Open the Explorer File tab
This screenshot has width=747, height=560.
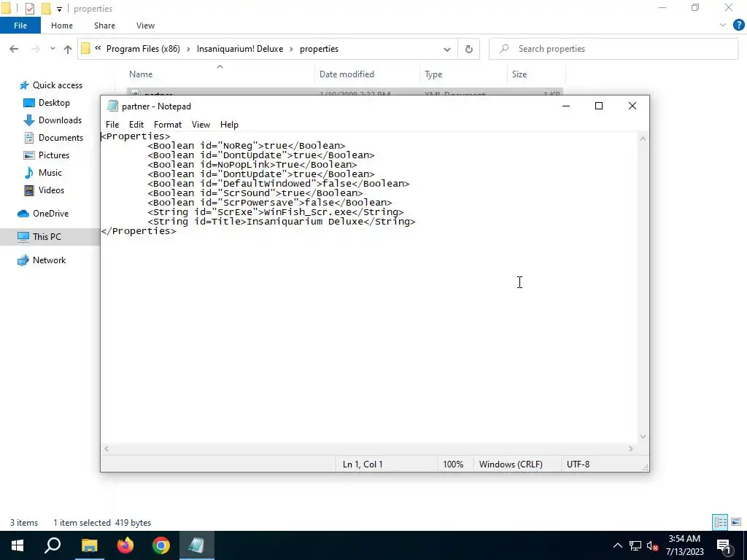click(x=20, y=26)
